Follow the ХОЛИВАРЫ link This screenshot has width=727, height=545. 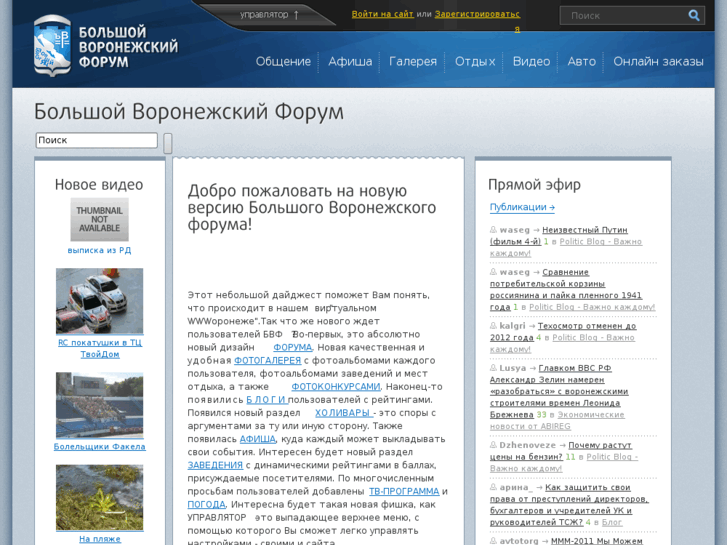pyautogui.click(x=344, y=413)
